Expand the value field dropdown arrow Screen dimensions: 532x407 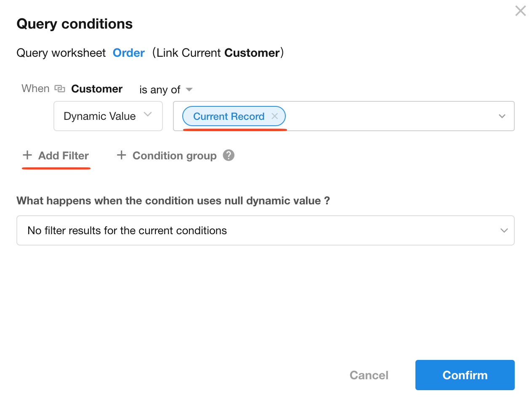(x=502, y=116)
